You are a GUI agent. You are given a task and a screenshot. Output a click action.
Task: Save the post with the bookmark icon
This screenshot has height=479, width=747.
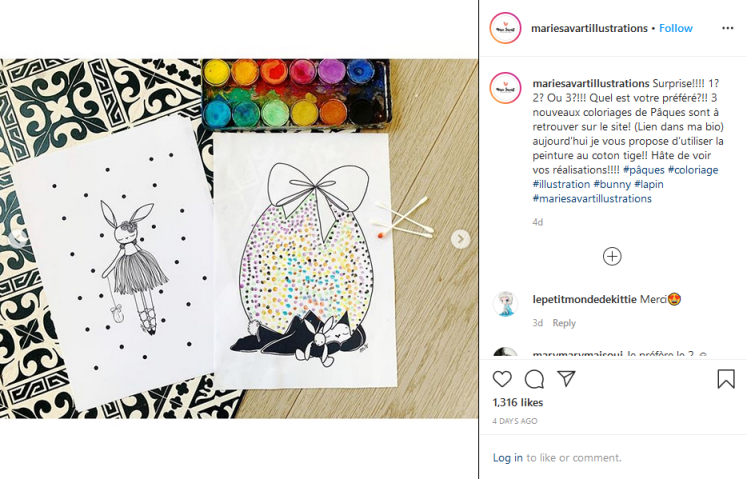click(x=726, y=379)
